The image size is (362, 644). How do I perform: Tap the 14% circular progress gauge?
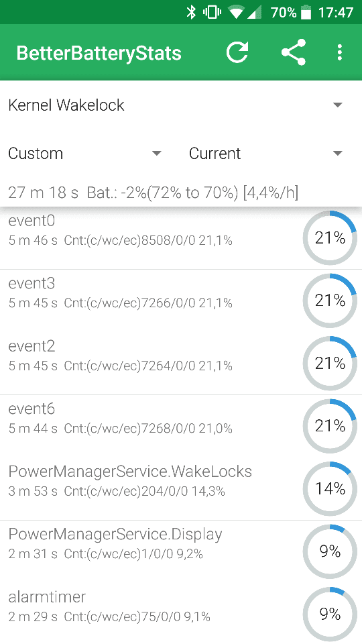[330, 489]
